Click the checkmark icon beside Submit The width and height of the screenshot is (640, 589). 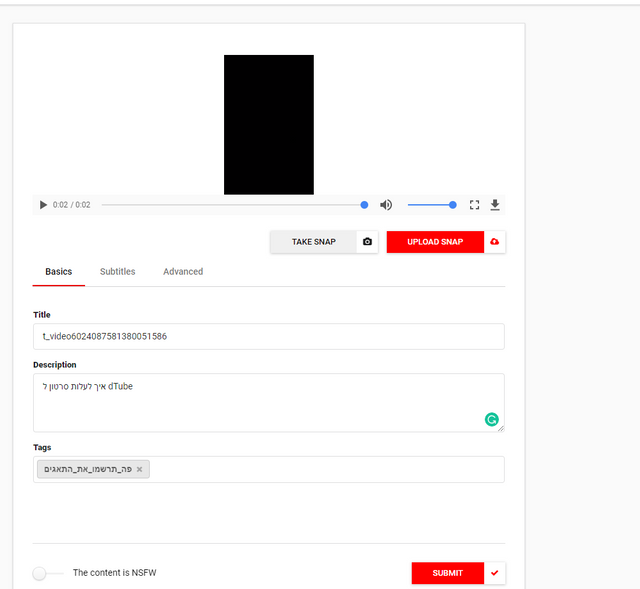(495, 573)
